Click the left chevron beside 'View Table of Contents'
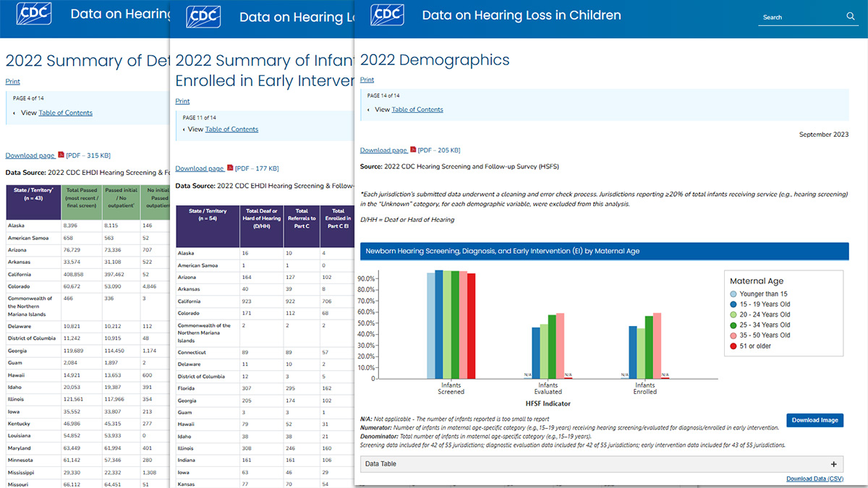Image resolution: width=868 pixels, height=488 pixels. point(367,109)
